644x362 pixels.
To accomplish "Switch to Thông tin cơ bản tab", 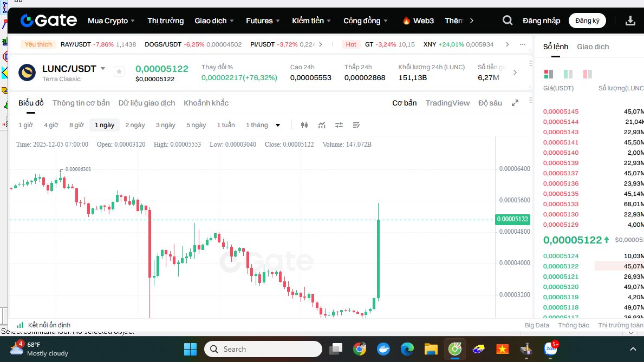I will 81,103.
